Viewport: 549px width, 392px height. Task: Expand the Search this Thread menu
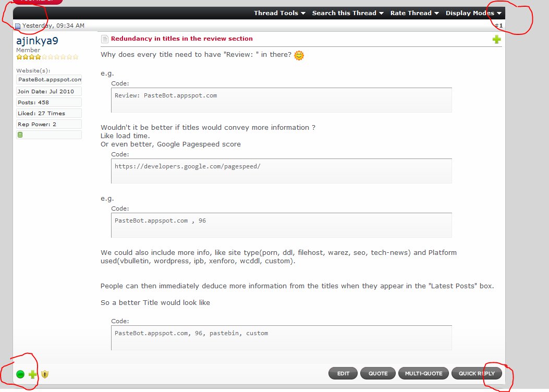point(348,13)
